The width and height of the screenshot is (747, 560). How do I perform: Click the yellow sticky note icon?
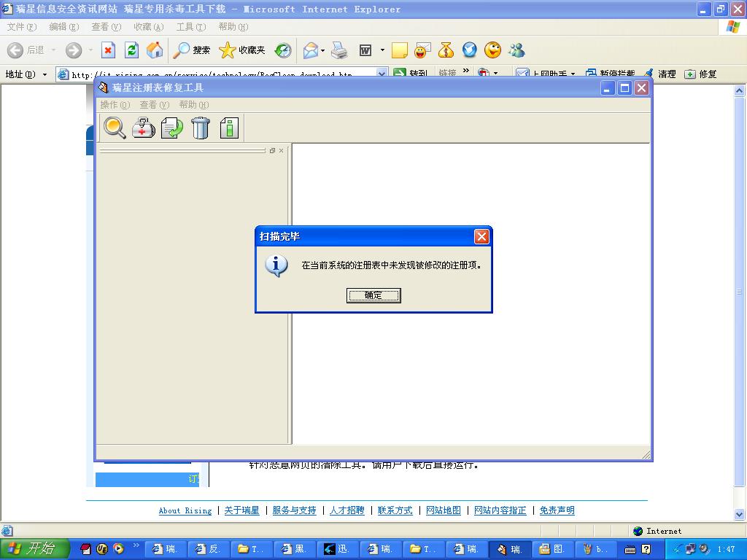click(x=399, y=50)
